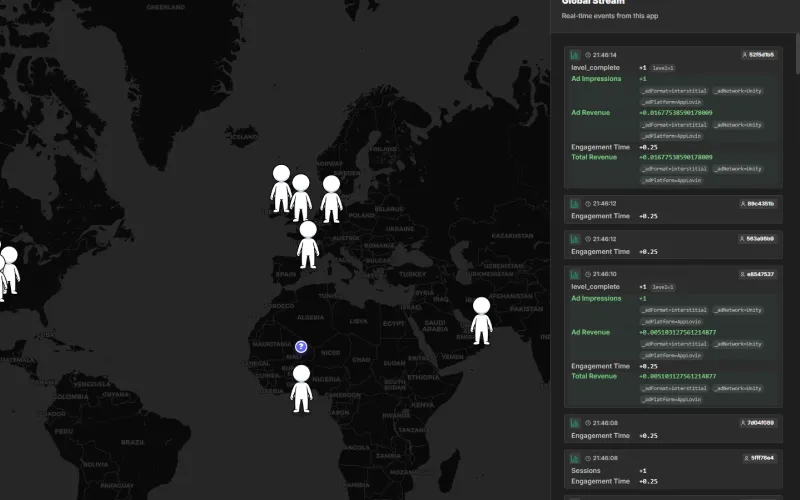Click Ad Impressions label in the 21:46:14 event
This screenshot has height=500, width=800.
[596, 79]
